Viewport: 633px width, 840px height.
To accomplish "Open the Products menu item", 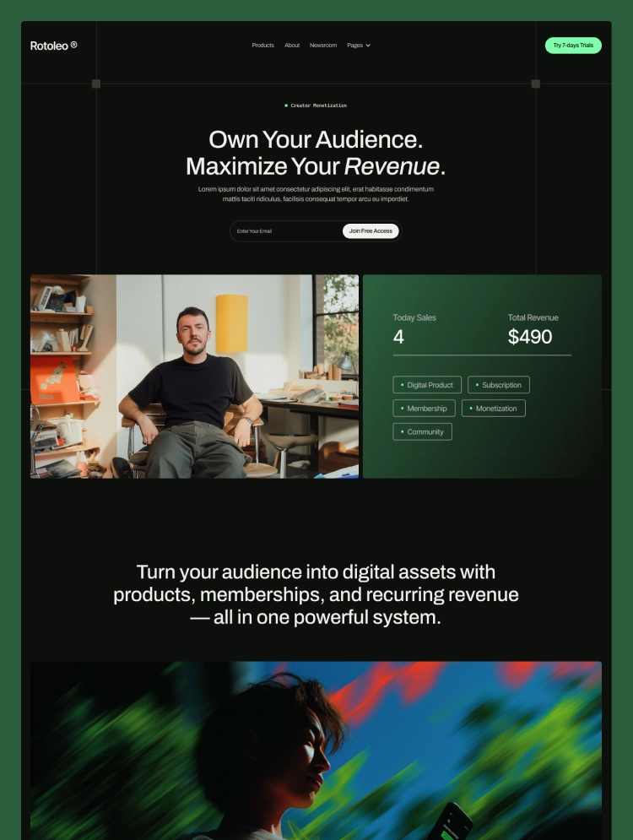I will tap(263, 45).
